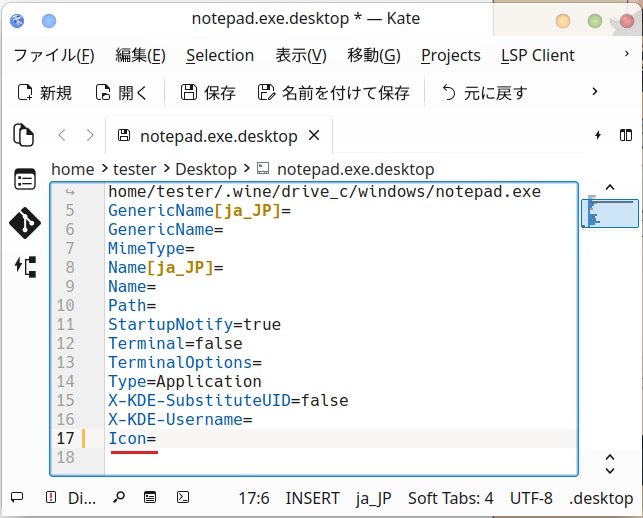The height and width of the screenshot is (518, 643).
Task: Open the terminal panel icon
Action: [183, 497]
